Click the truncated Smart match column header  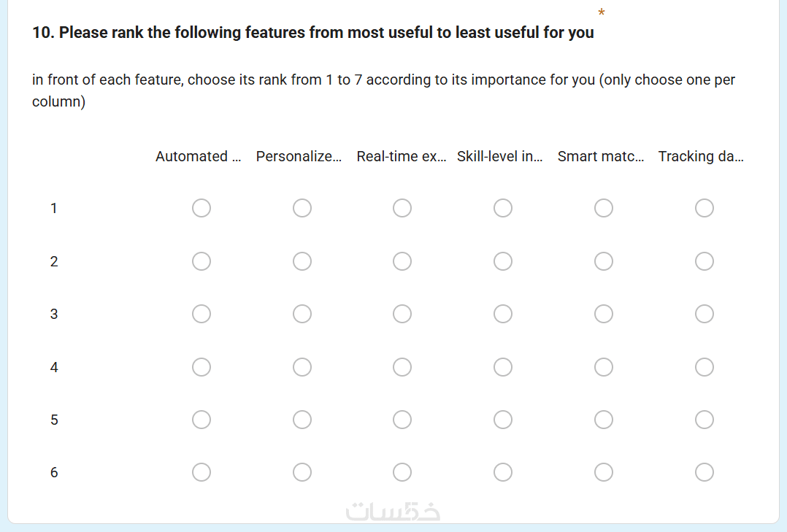[601, 156]
